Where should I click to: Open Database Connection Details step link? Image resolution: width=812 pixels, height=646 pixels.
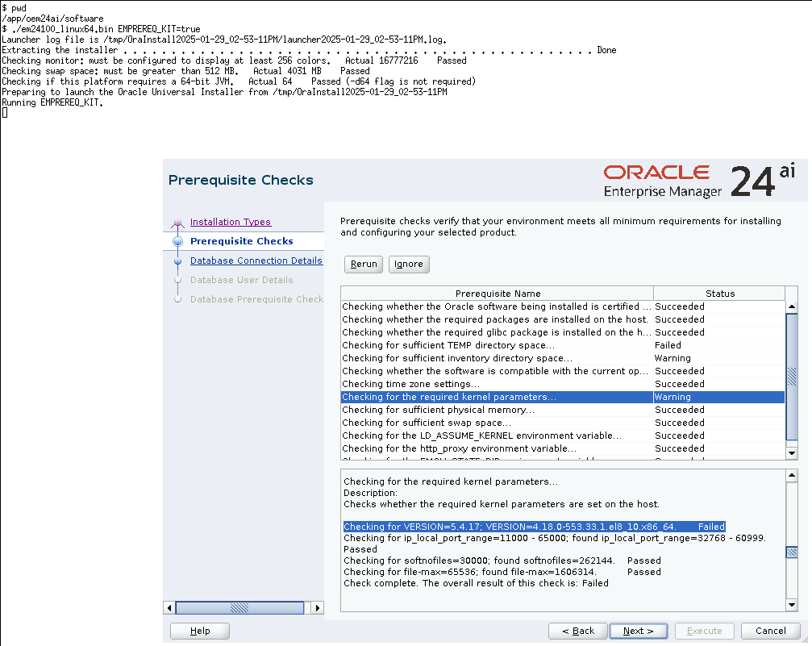tap(256, 260)
